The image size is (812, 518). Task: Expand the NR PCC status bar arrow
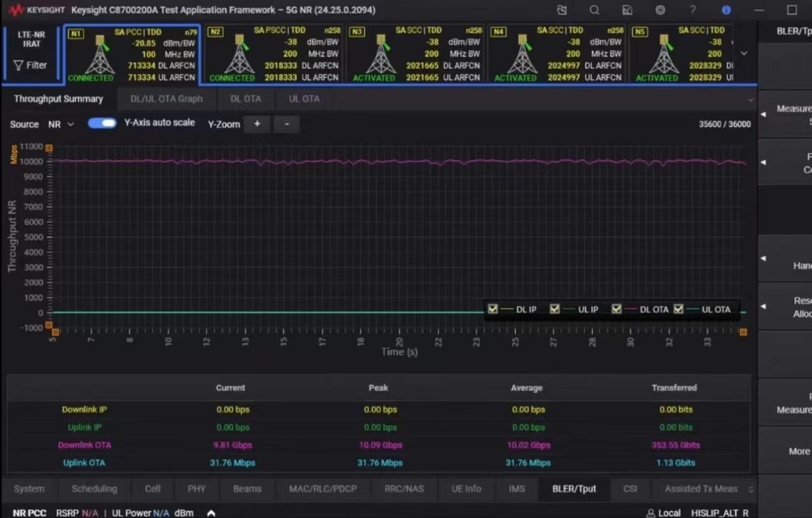click(211, 513)
